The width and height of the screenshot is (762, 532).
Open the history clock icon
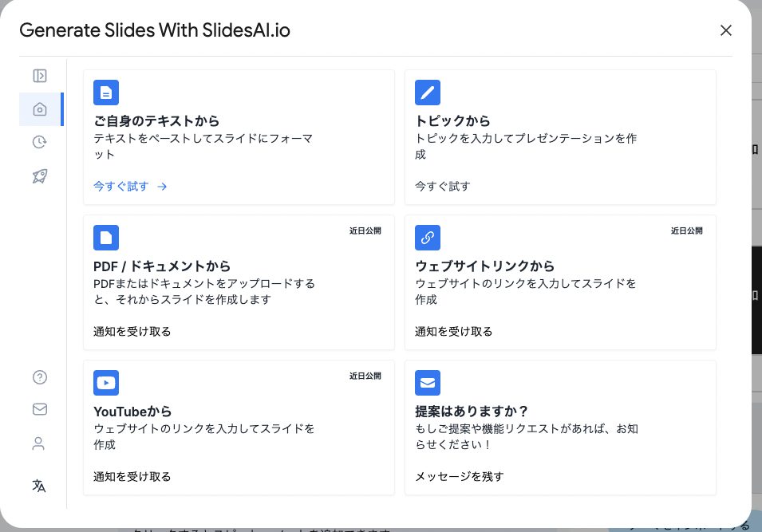point(40,143)
